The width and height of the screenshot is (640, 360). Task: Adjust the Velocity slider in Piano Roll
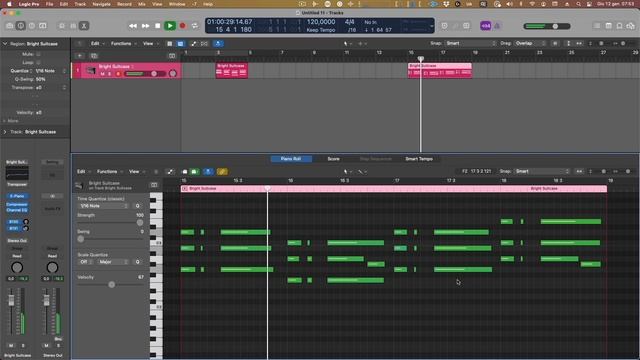tap(111, 284)
